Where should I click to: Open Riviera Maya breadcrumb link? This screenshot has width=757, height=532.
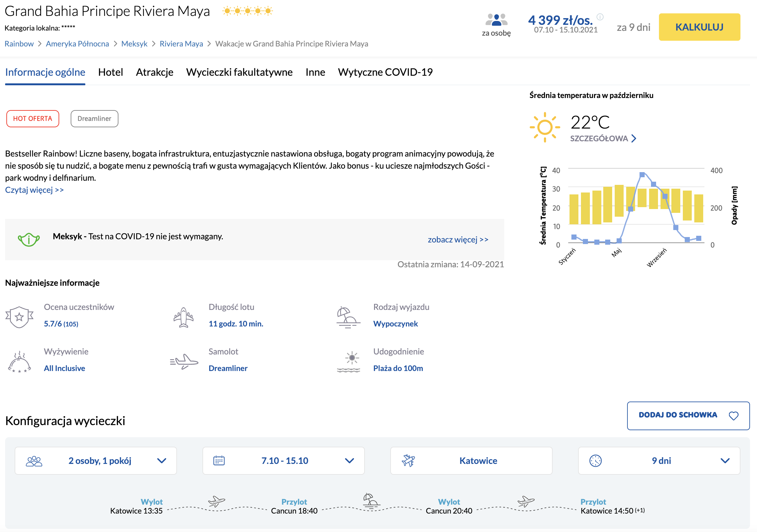click(x=181, y=44)
